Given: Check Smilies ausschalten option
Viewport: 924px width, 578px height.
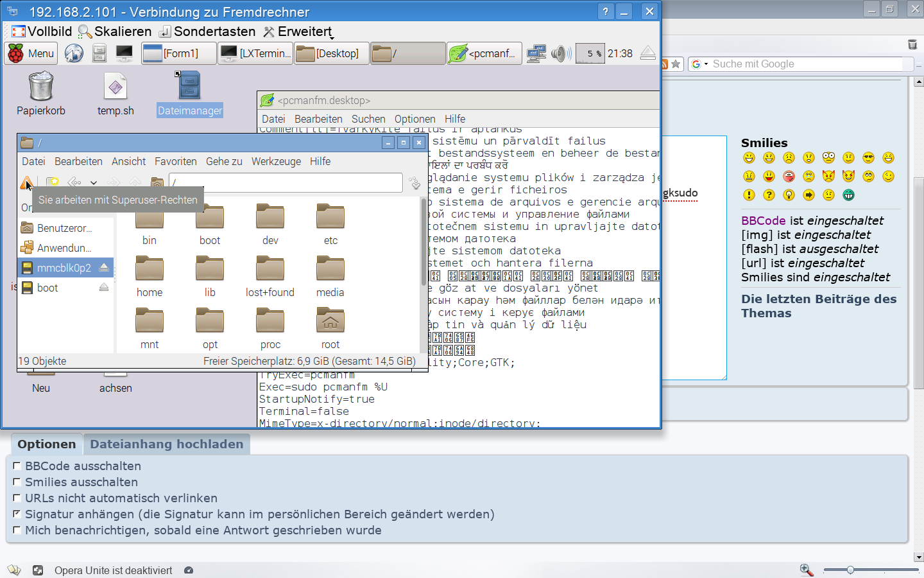Looking at the screenshot, I should (17, 482).
